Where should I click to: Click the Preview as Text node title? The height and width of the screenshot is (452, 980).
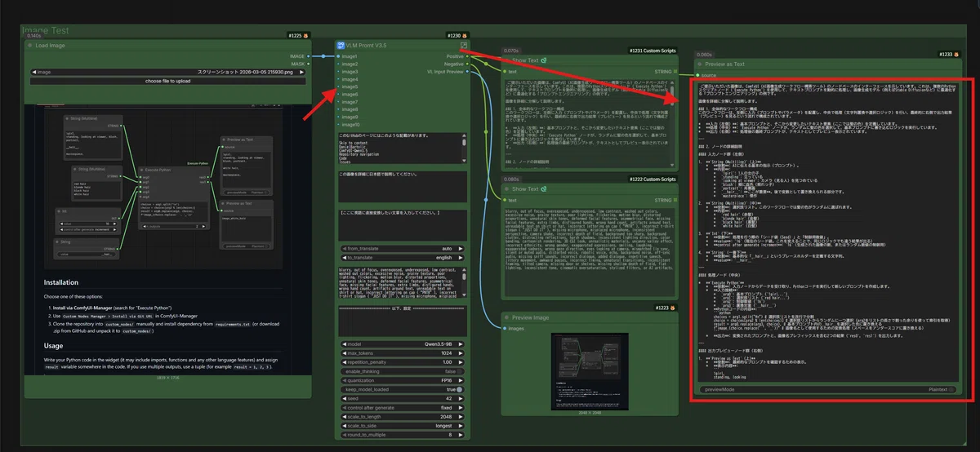click(726, 64)
